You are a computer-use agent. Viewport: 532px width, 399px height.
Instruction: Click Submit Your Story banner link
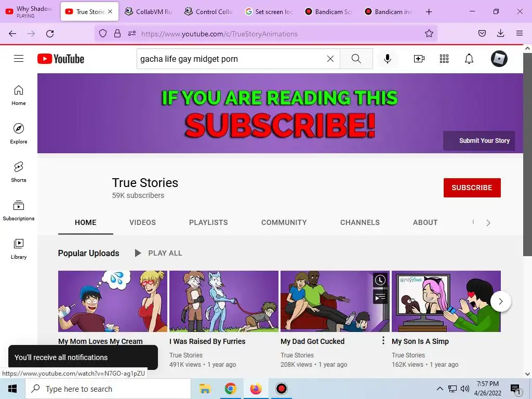[479, 141]
